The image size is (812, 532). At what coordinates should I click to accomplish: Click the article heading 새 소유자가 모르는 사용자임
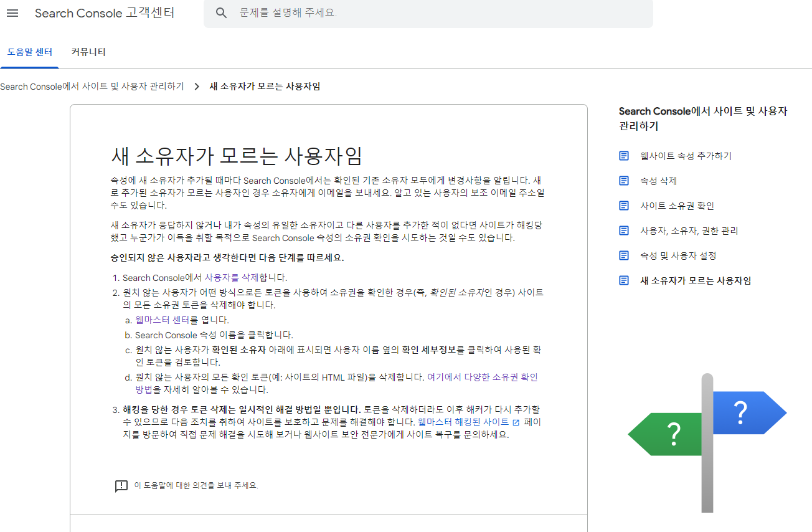click(x=237, y=156)
